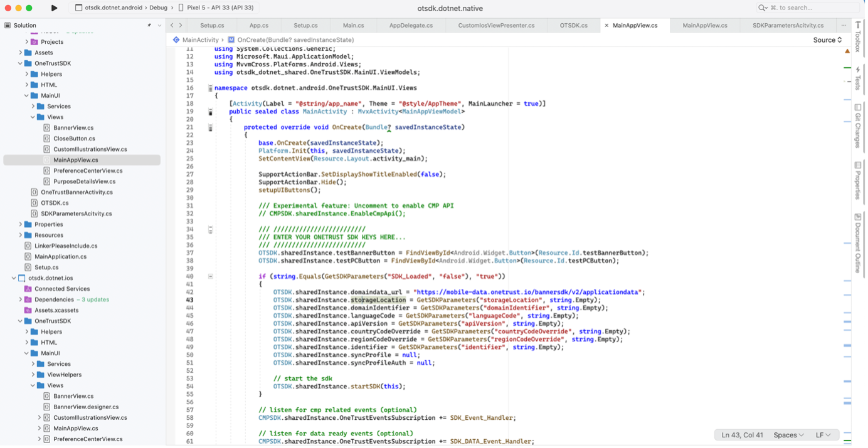Expand the Properties folder in Solution tree
868x448 pixels.
[x=21, y=224]
